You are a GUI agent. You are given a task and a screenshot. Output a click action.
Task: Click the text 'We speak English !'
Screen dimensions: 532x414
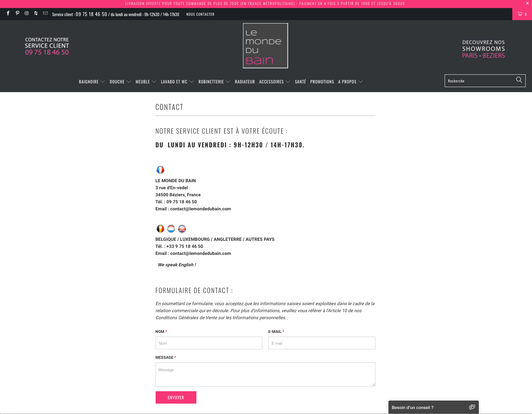[x=177, y=265]
